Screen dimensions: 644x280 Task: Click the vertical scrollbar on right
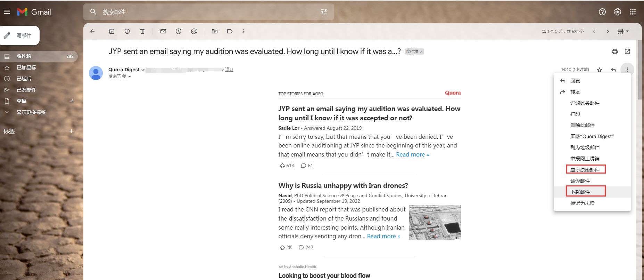click(639, 70)
